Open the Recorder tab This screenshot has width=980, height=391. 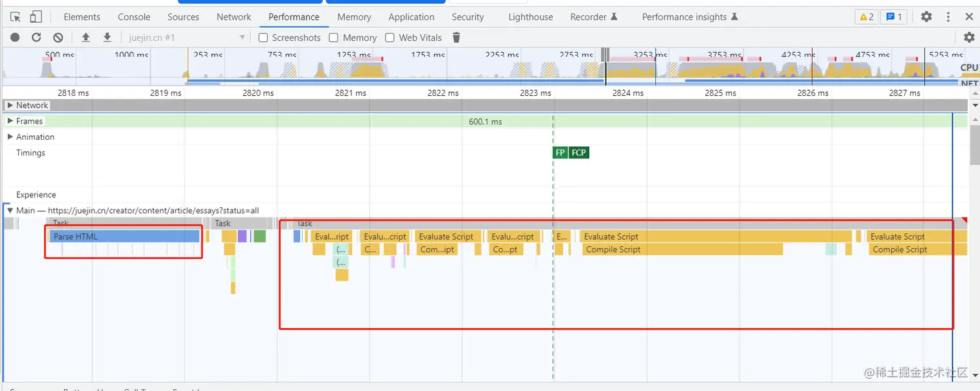(594, 17)
